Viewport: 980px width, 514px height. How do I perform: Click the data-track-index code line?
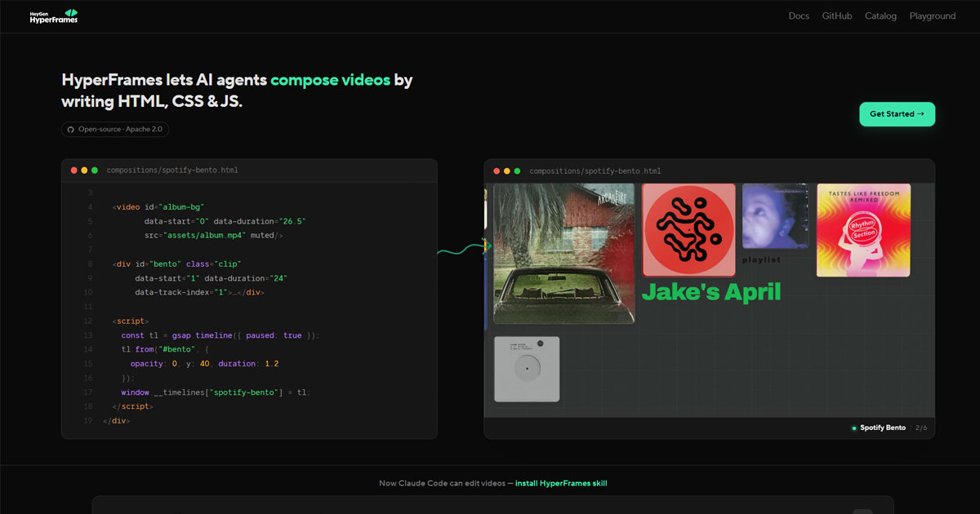[x=199, y=292]
